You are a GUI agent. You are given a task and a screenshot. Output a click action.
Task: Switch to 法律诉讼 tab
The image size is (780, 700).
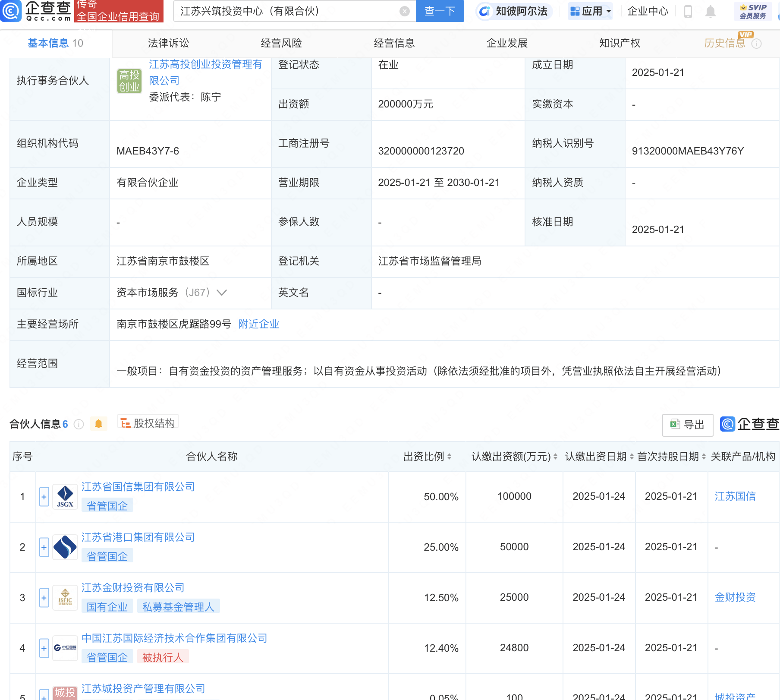[168, 43]
